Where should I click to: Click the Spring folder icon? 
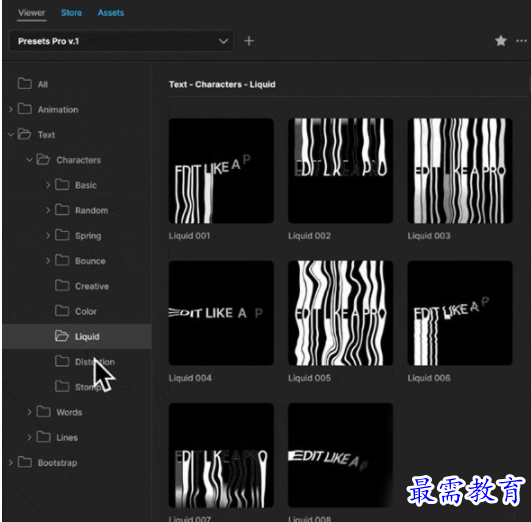pyautogui.click(x=62, y=235)
